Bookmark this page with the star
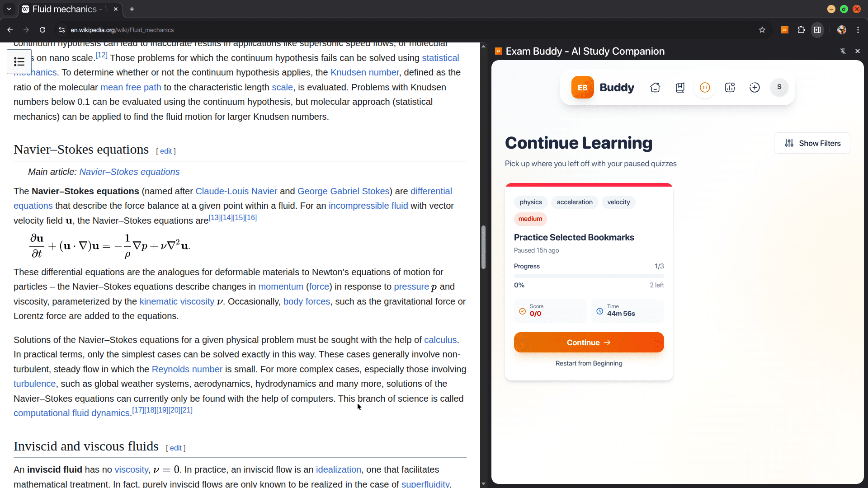Screen dimensions: 868x488 point(762,30)
